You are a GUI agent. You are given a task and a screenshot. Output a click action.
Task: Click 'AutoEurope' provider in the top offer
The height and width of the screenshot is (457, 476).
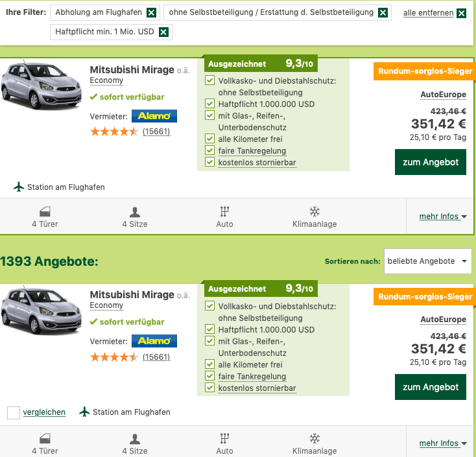click(x=443, y=95)
